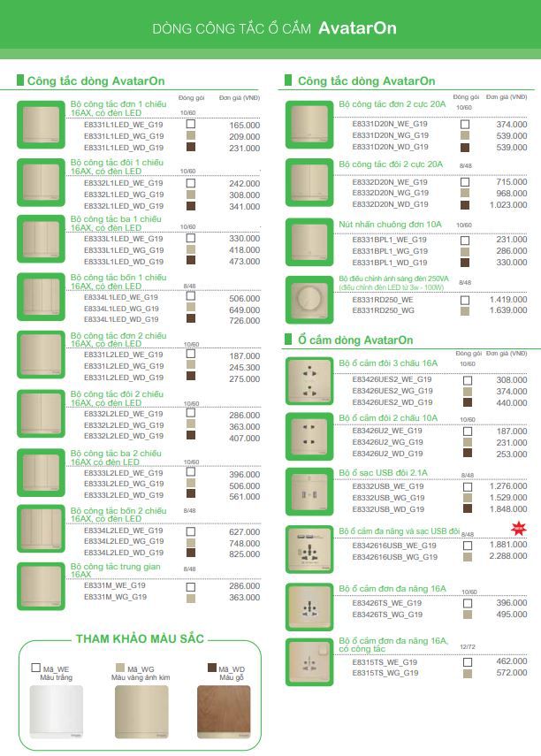Pick the brown swatch for E8332USB_WD_G19
This screenshot has width=541, height=756.
point(468,508)
